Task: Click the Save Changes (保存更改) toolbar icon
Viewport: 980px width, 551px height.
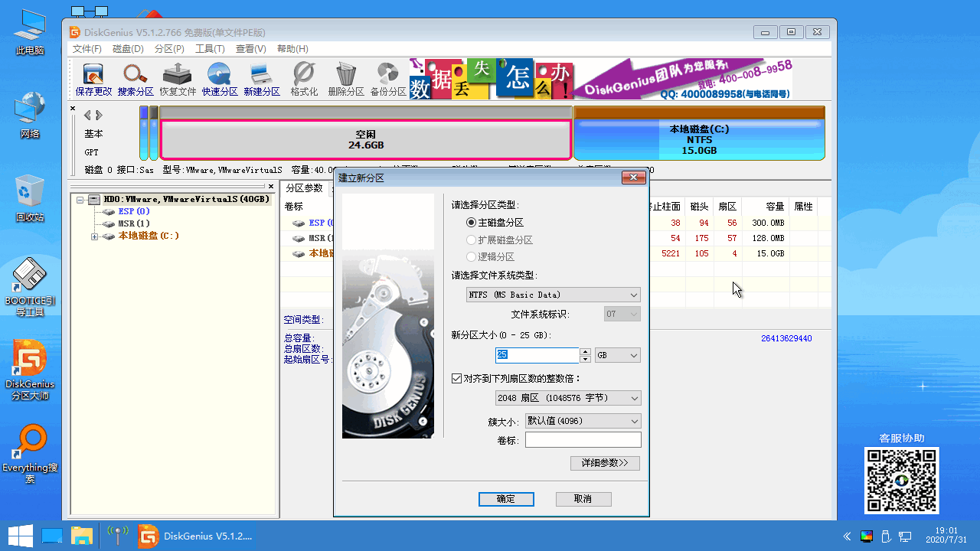Action: 93,80
